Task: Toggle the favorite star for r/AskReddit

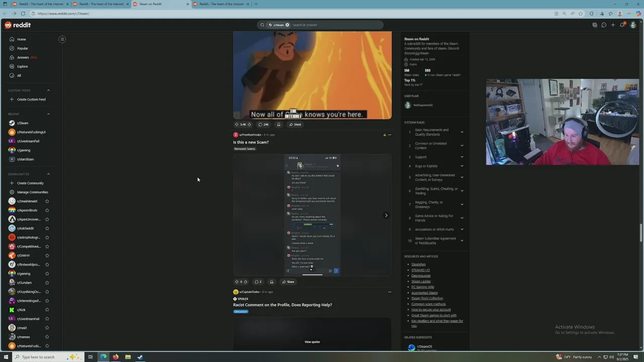Action: (47, 228)
